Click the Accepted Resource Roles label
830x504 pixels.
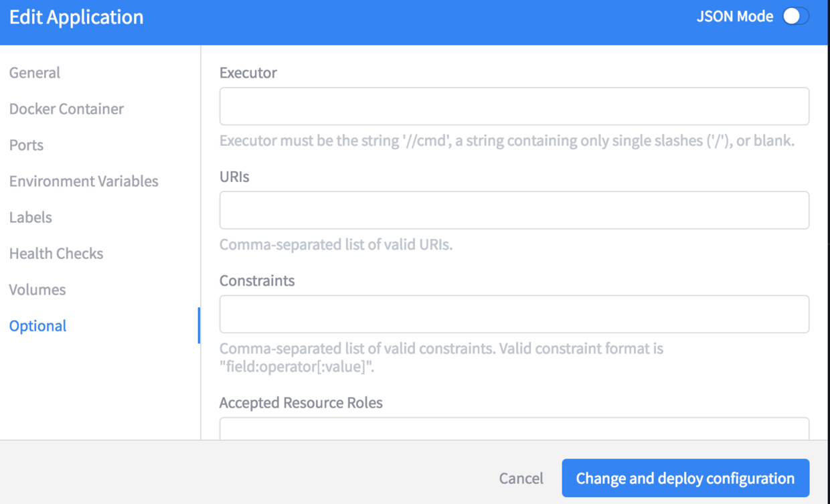click(301, 403)
